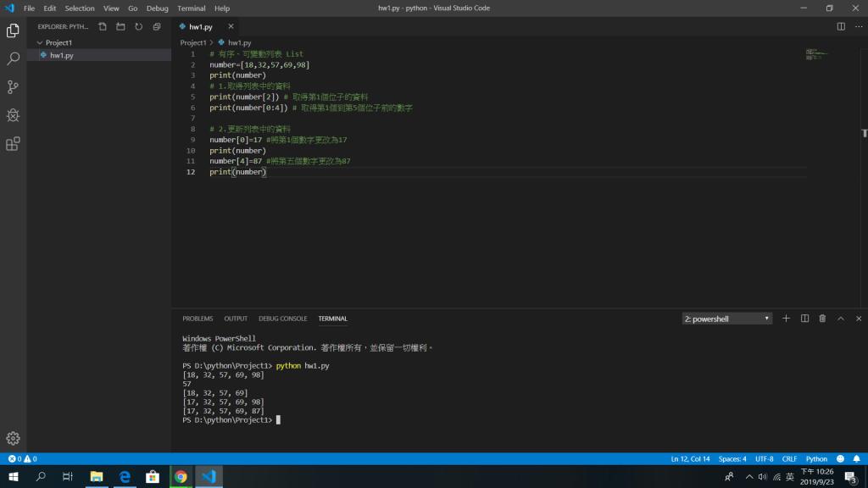868x488 pixels.
Task: Click Ln 12, Col 14 status
Action: (690, 458)
